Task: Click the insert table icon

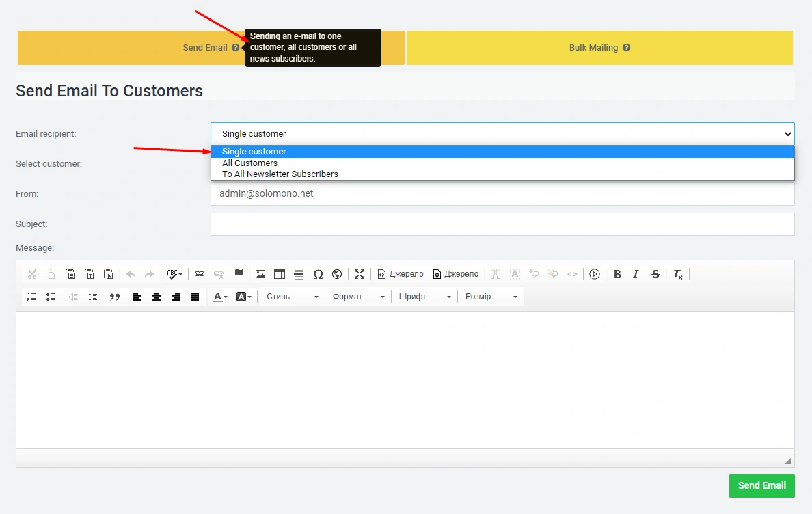Action: point(280,274)
